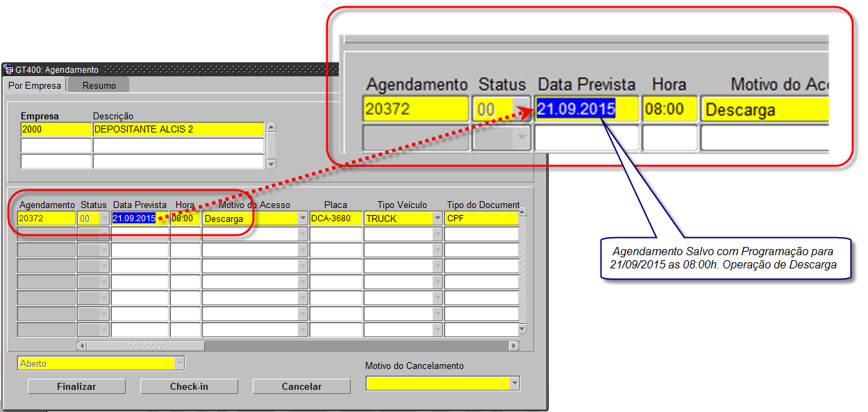Open the Status 00 dropdown in first row
This screenshot has width=868, height=412.
(x=105, y=218)
